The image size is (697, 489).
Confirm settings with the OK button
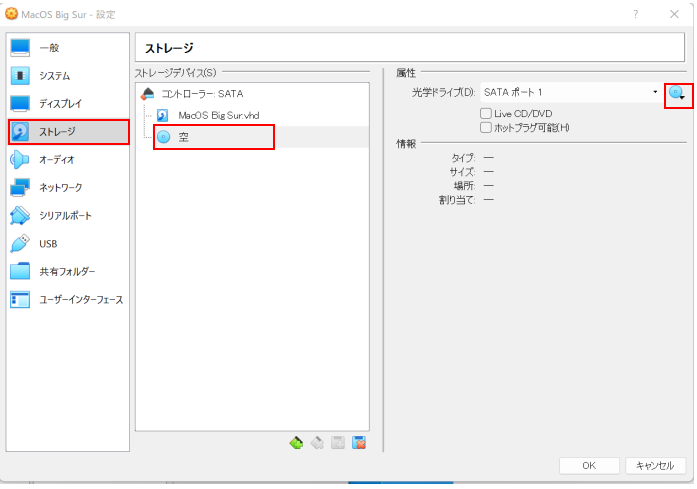click(589, 465)
